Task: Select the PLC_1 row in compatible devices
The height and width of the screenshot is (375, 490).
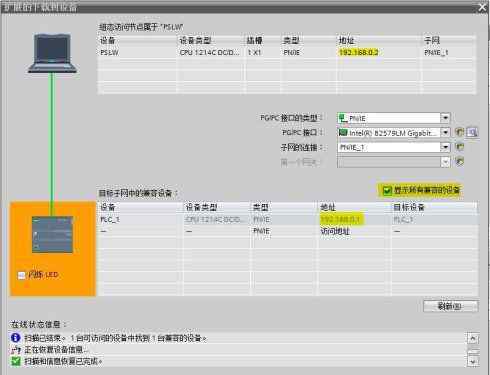Action: (x=287, y=220)
